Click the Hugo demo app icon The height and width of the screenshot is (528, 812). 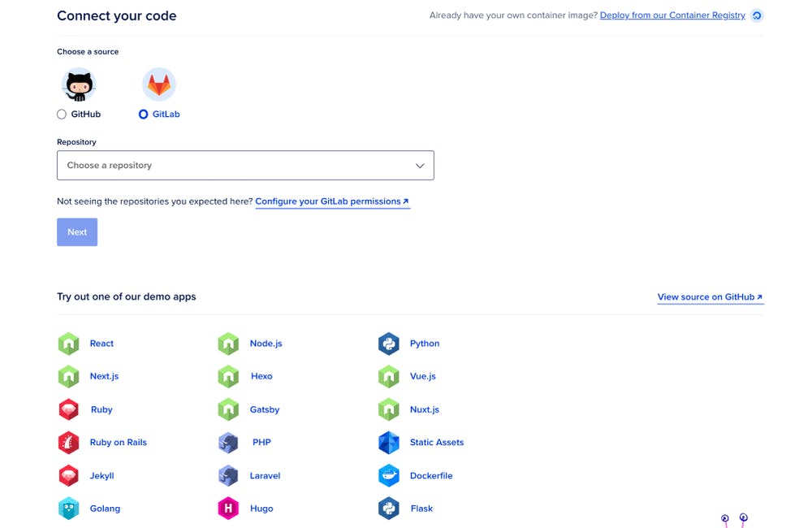click(228, 509)
